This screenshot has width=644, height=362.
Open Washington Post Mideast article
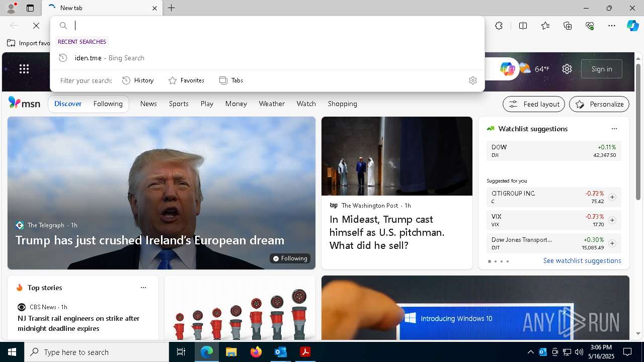(x=387, y=232)
